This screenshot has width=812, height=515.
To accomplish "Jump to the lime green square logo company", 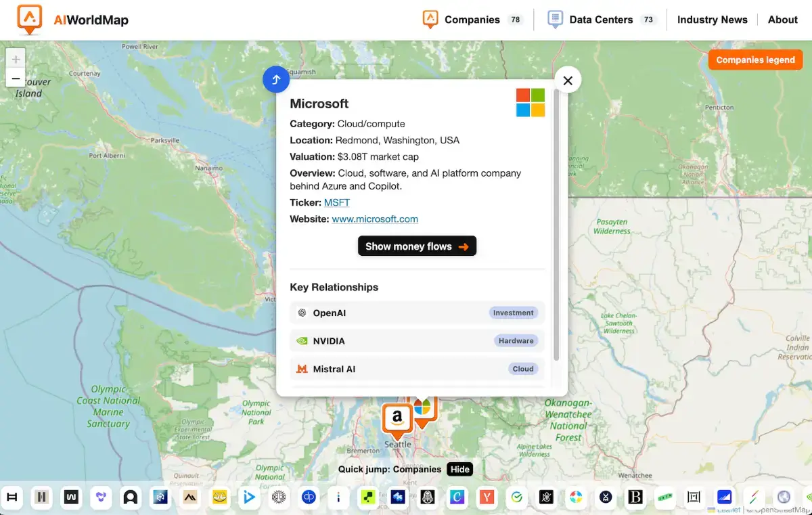I will click(x=368, y=497).
